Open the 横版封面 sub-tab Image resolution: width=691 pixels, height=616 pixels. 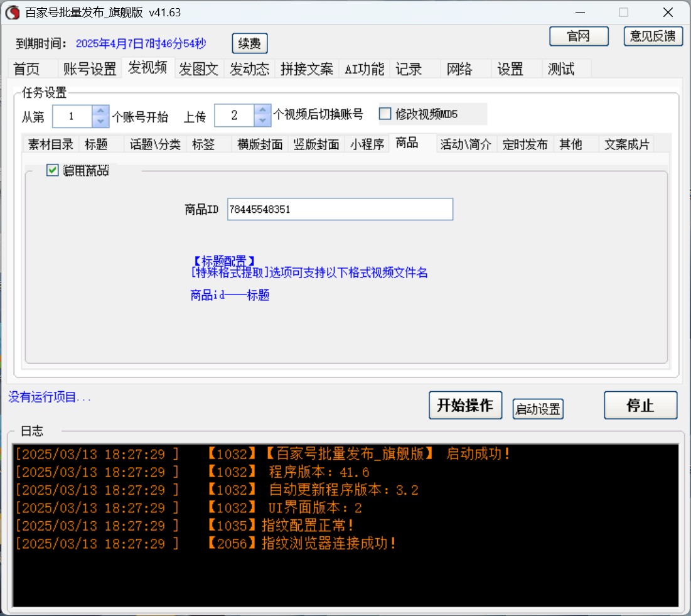tap(260, 144)
